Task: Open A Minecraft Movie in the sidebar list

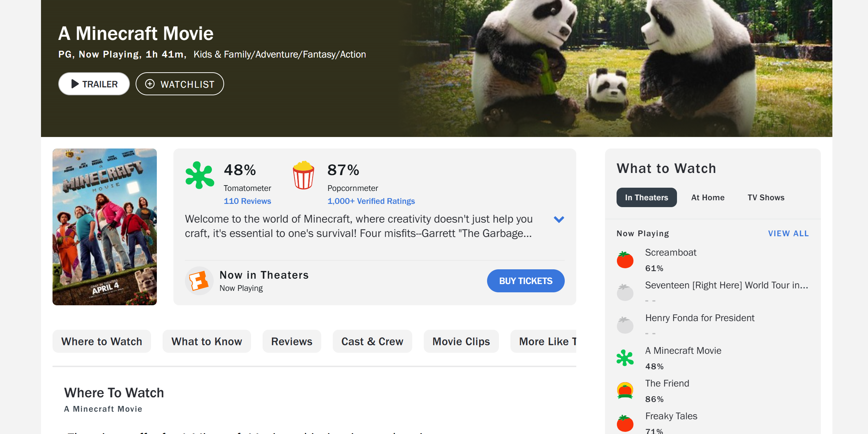Action: [683, 351]
